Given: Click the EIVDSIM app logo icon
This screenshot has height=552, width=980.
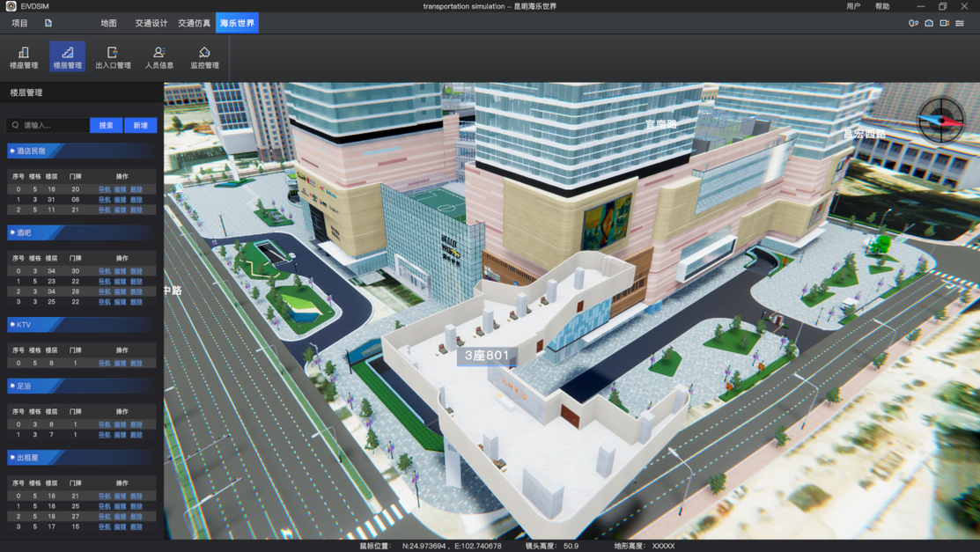Looking at the screenshot, I should click(11, 6).
